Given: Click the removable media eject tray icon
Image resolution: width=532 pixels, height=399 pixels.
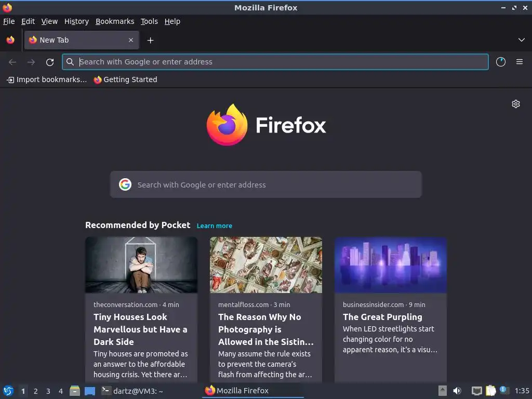Looking at the screenshot, I should [x=443, y=391].
